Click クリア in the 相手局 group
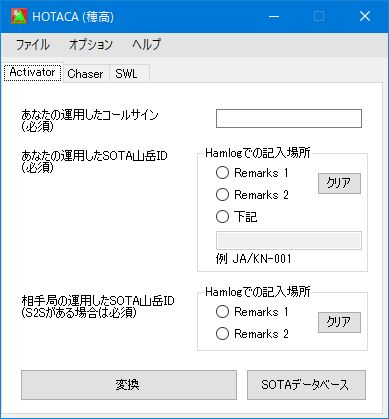This screenshot has height=419, width=389. point(339,322)
